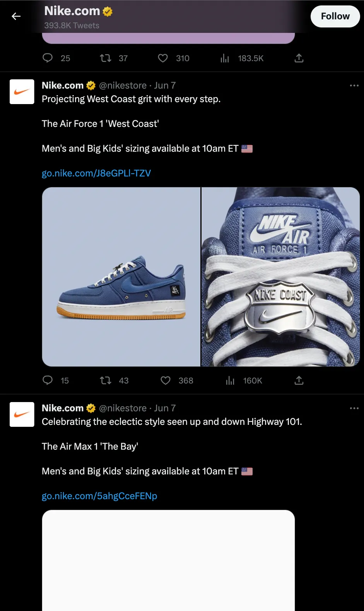Open the reply icon on the West Coast tweet
Viewport: 364px width, 611px height.
pos(48,380)
